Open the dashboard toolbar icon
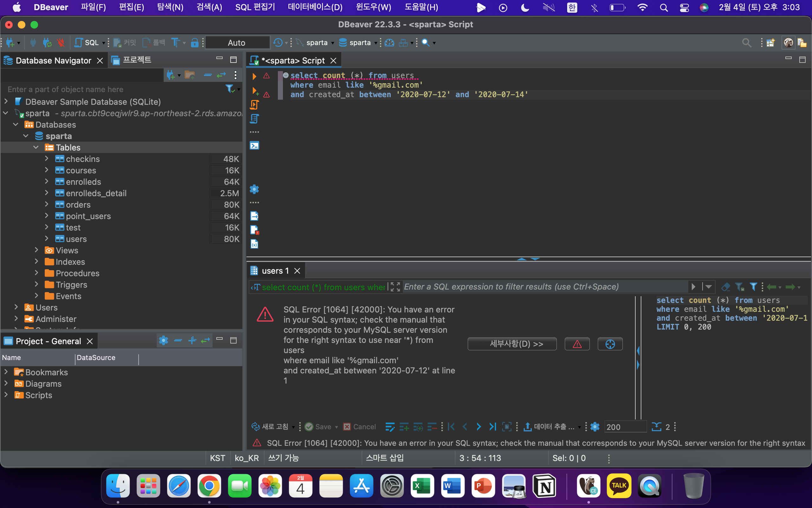Image resolution: width=812 pixels, height=508 pixels. [x=389, y=43]
